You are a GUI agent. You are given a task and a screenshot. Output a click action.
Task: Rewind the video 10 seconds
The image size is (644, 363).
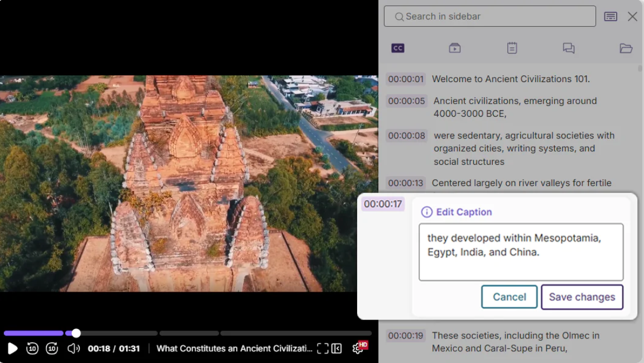point(32,348)
